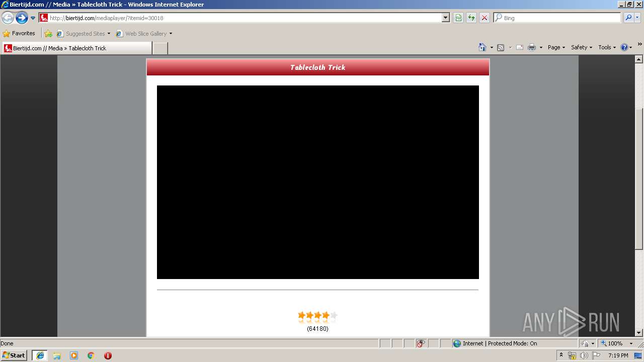Click the scroll down arrow
This screenshot has height=362, width=644.
click(x=639, y=332)
